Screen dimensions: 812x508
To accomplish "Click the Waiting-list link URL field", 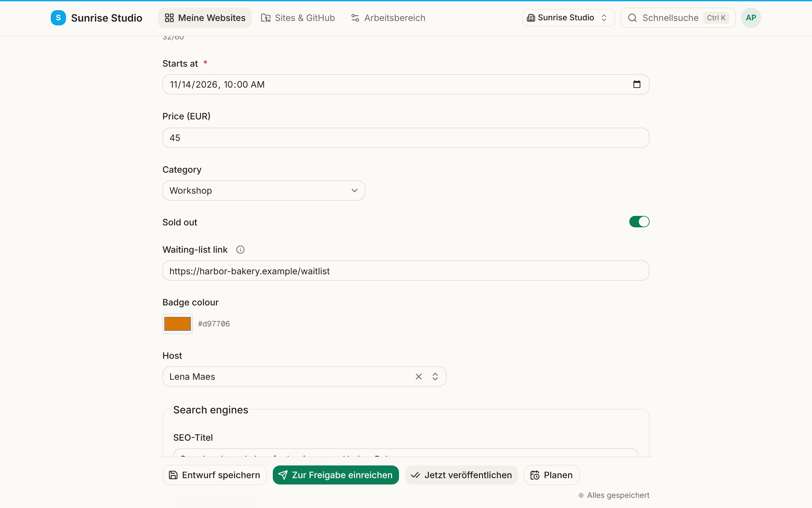I will (406, 271).
